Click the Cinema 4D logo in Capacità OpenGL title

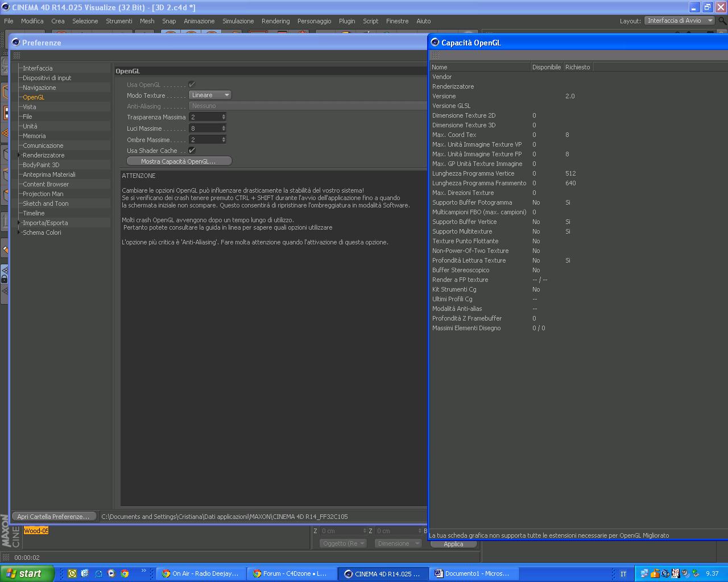pos(435,43)
